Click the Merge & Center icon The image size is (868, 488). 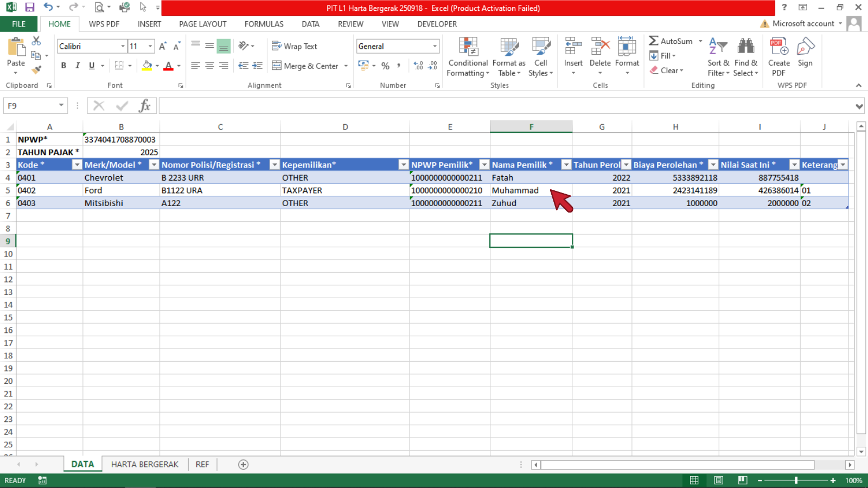click(x=277, y=66)
